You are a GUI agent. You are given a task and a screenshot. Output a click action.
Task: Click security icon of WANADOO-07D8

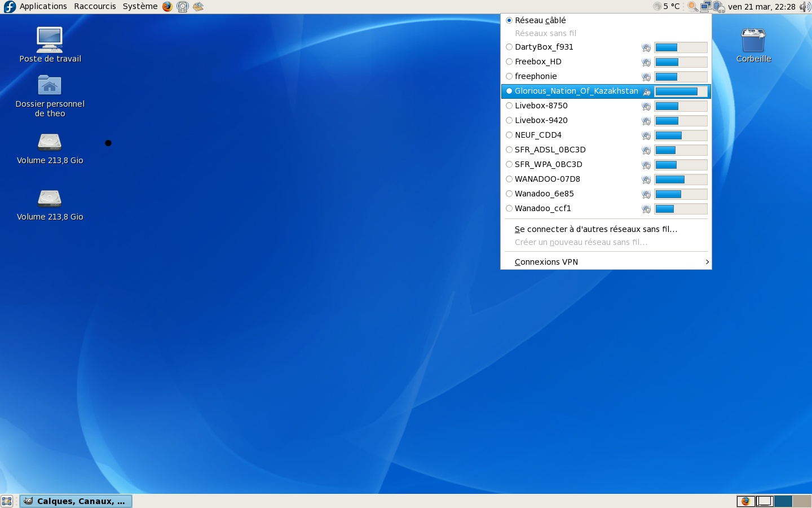tap(646, 179)
